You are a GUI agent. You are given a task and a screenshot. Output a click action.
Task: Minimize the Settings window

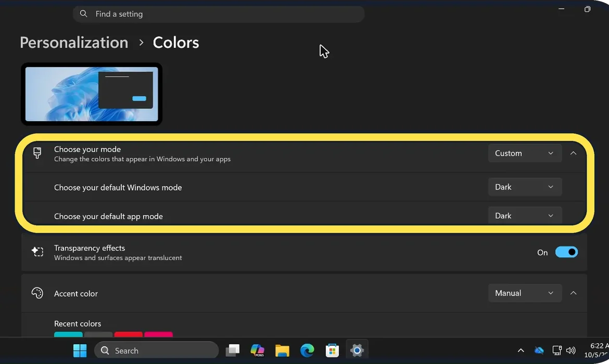[561, 9]
